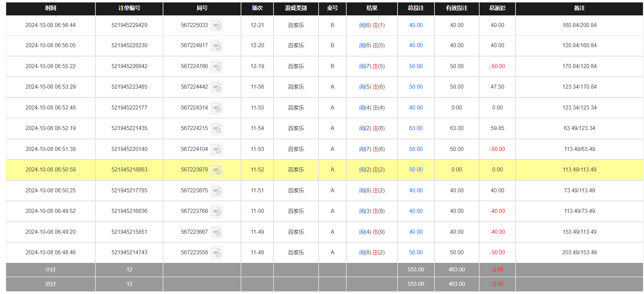The width and height of the screenshot is (644, 294).
Task: Open video replay icon for round 567225033
Action: 216,26
